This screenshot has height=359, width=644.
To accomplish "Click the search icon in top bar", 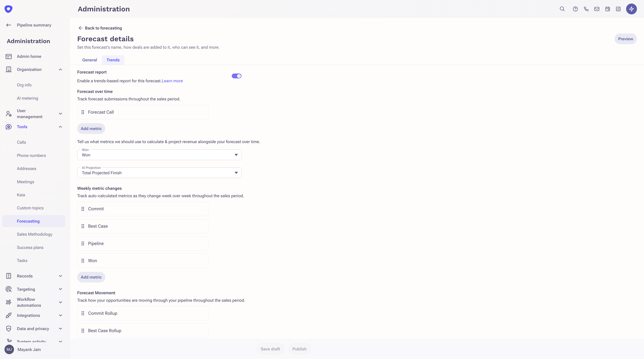I will pos(562,9).
